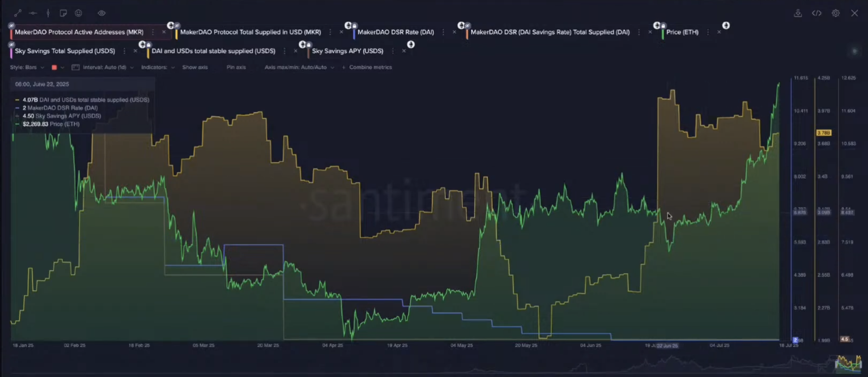Image resolution: width=868 pixels, height=377 pixels.
Task: Remove MakerDAO DSR Rate (DAI) metric
Action: point(454,32)
